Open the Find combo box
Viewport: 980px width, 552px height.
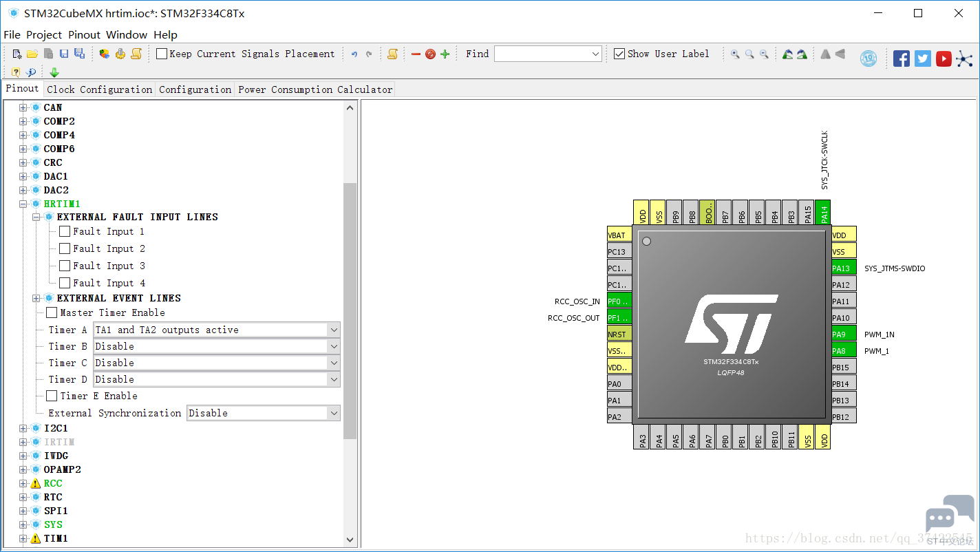[x=548, y=54]
